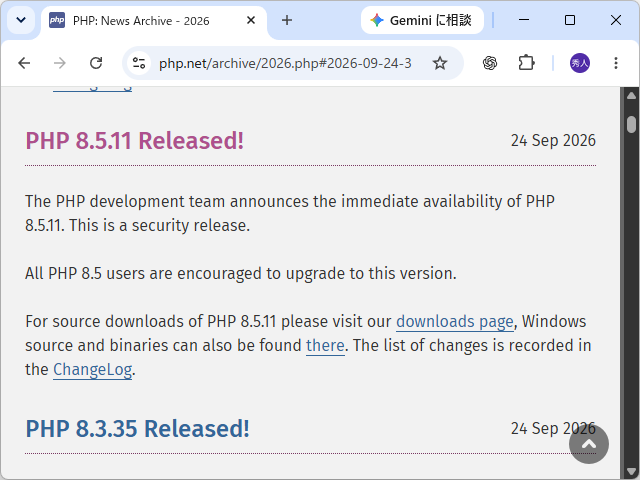Open the Extensions puzzle icon

pos(526,63)
